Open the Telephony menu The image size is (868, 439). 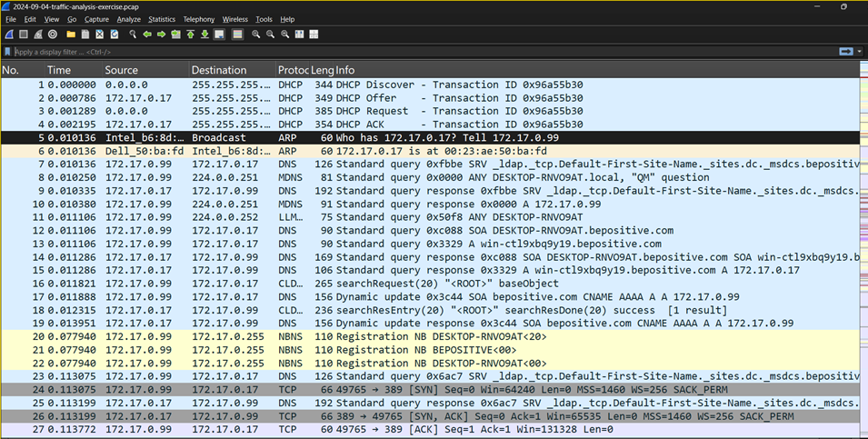199,19
